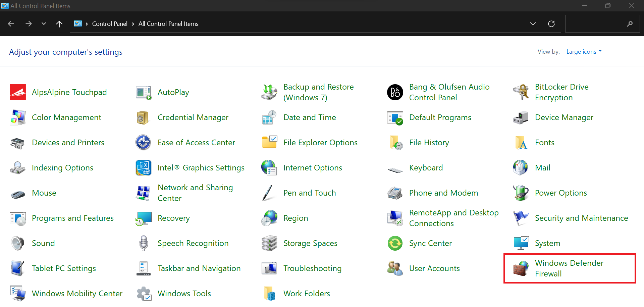Open the Security and Maintenance flag icon

click(x=521, y=218)
